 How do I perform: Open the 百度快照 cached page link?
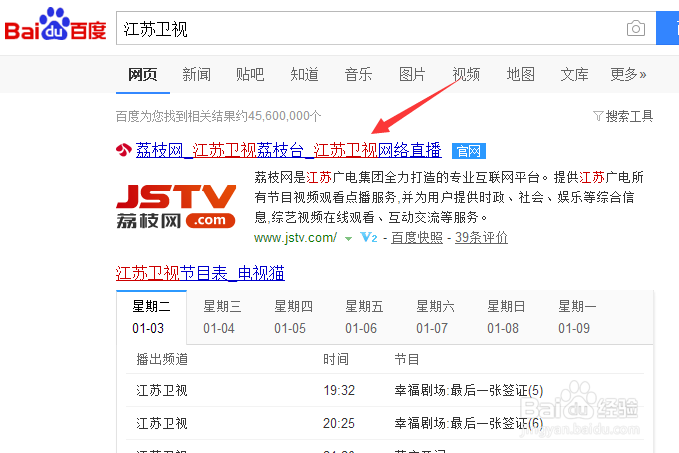417,238
